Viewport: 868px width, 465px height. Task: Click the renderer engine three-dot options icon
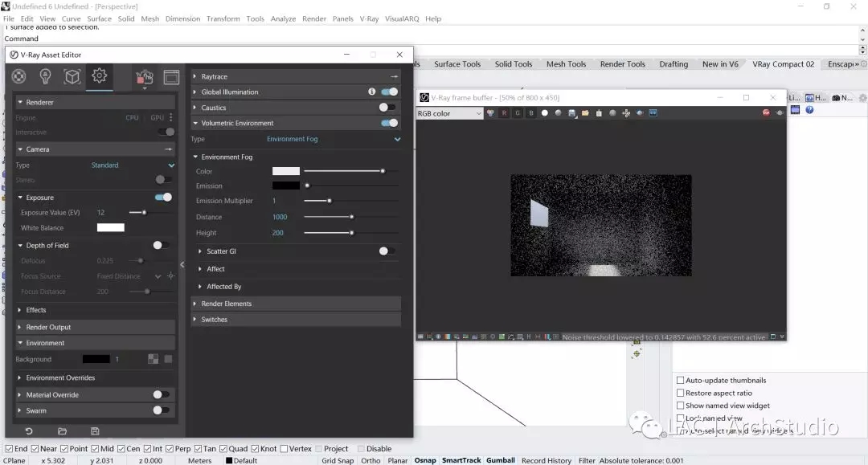171,117
